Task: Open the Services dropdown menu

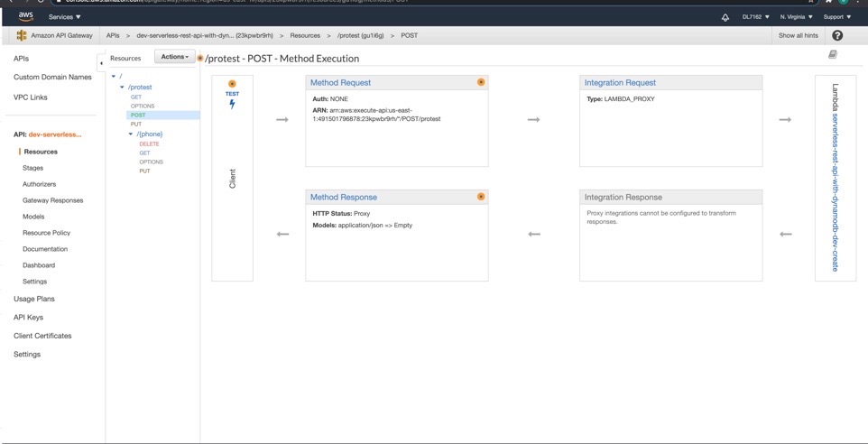Action: click(x=65, y=17)
